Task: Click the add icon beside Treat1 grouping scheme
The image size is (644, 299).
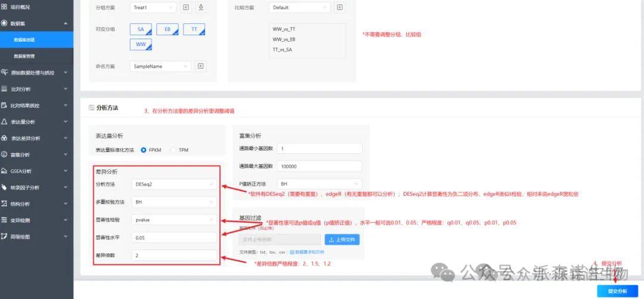Action: click(185, 8)
